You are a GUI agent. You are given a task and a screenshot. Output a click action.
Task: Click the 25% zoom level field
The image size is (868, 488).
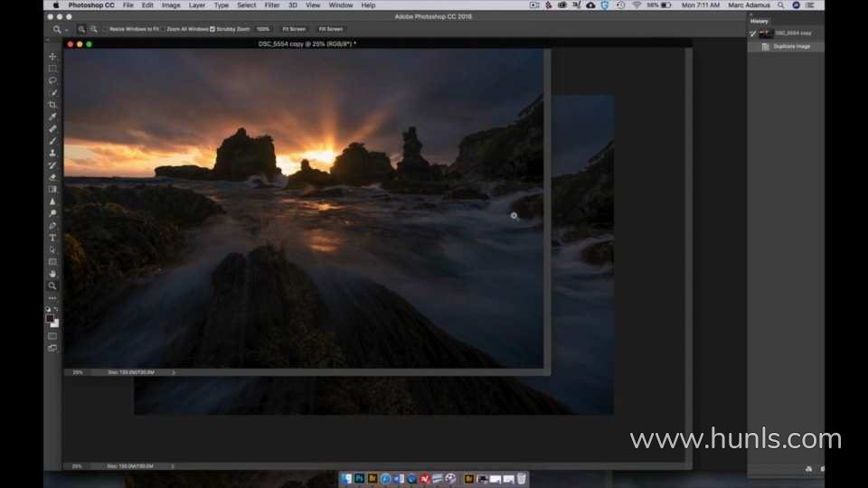pyautogui.click(x=78, y=371)
